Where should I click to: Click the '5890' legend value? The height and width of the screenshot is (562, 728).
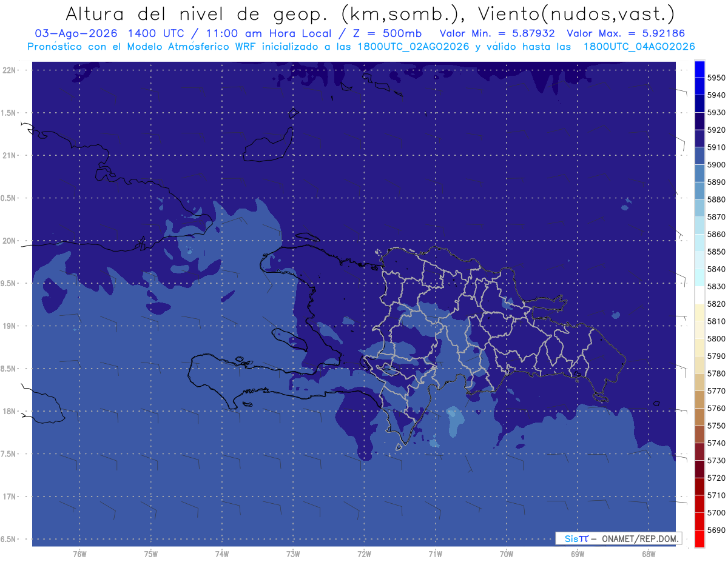point(716,182)
